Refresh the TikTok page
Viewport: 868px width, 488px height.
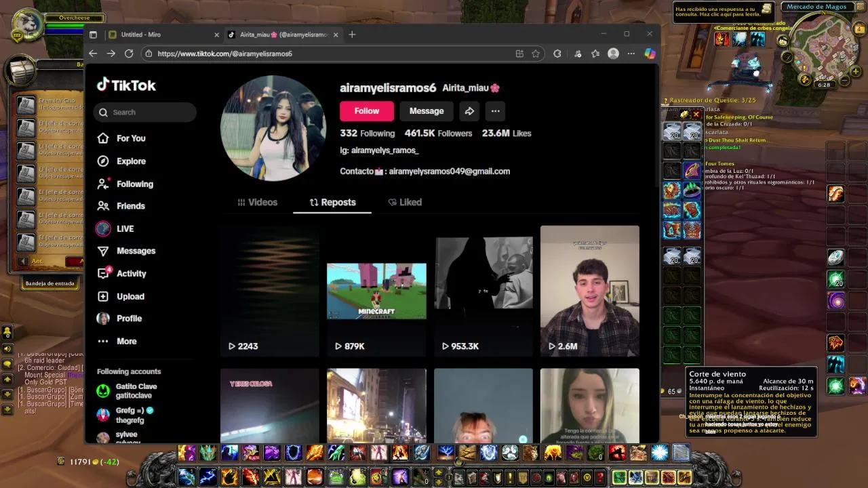coord(129,54)
